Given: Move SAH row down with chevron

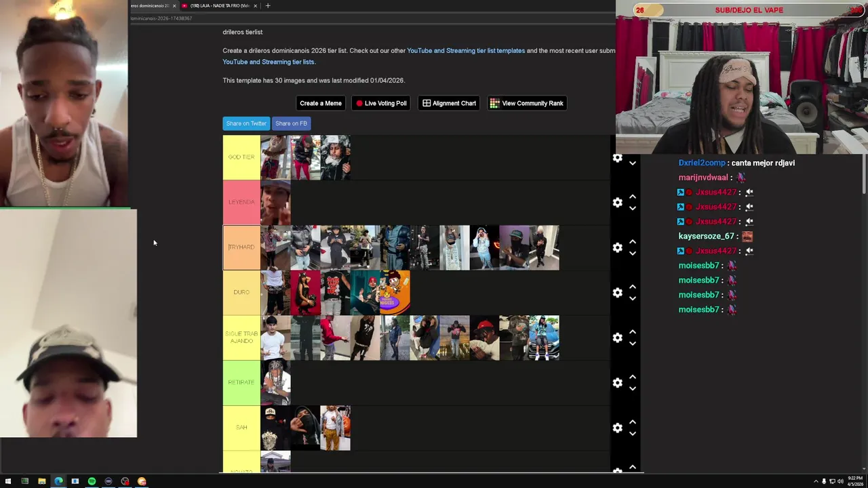Looking at the screenshot, I should [x=633, y=434].
